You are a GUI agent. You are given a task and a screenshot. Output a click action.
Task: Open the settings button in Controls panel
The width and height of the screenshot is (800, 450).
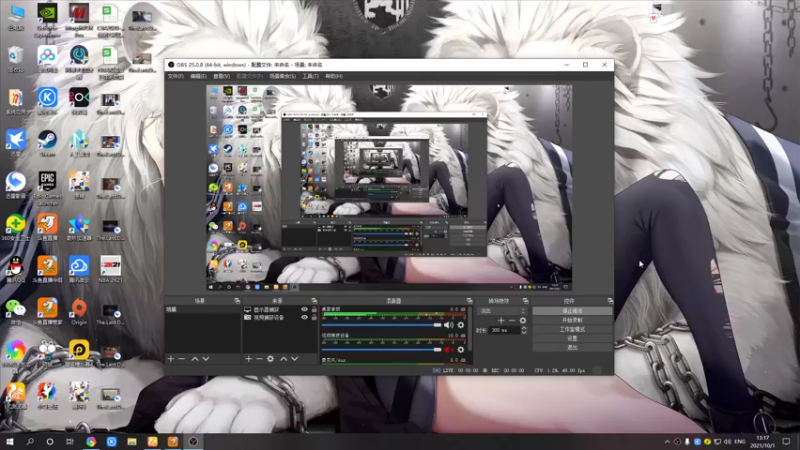point(572,338)
